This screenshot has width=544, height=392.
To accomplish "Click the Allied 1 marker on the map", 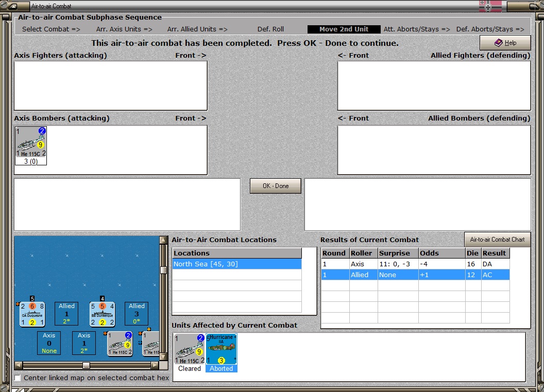I will pyautogui.click(x=66, y=314).
